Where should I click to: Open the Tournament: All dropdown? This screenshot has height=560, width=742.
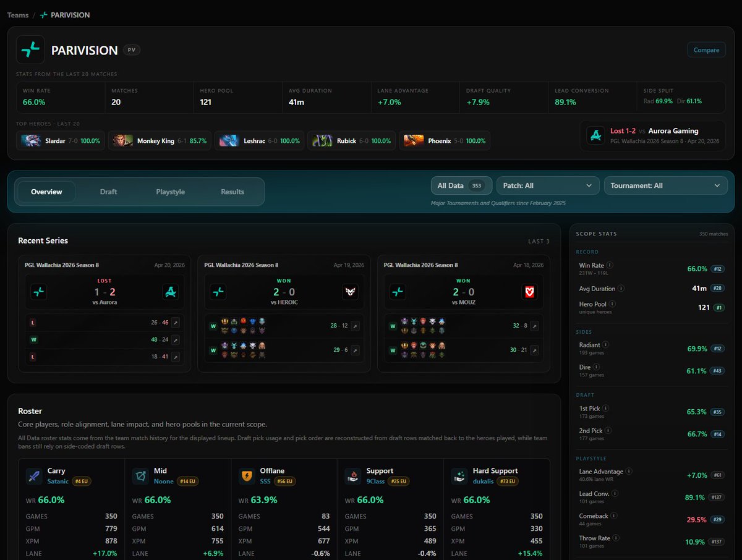[665, 185]
